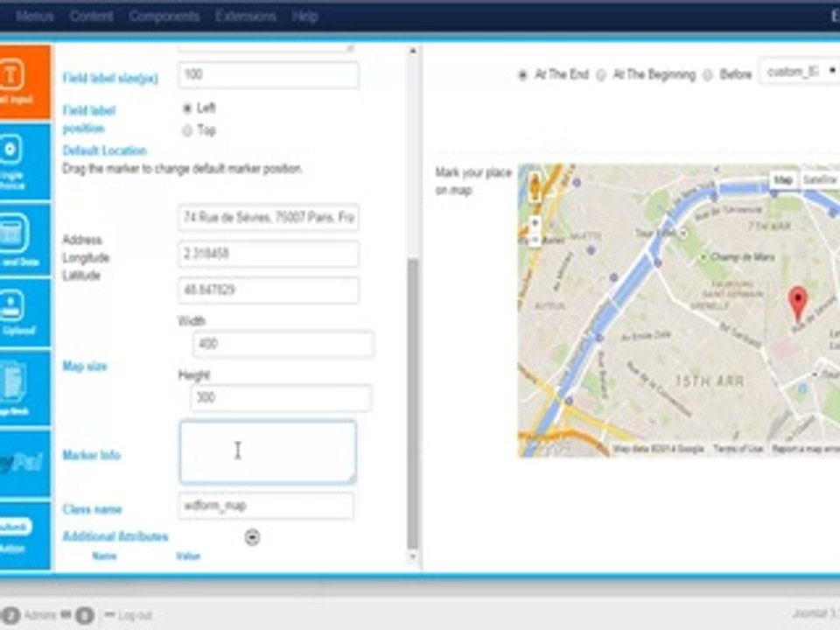Image resolution: width=840 pixels, height=630 pixels.
Task: Open the Components menu
Action: 164,16
